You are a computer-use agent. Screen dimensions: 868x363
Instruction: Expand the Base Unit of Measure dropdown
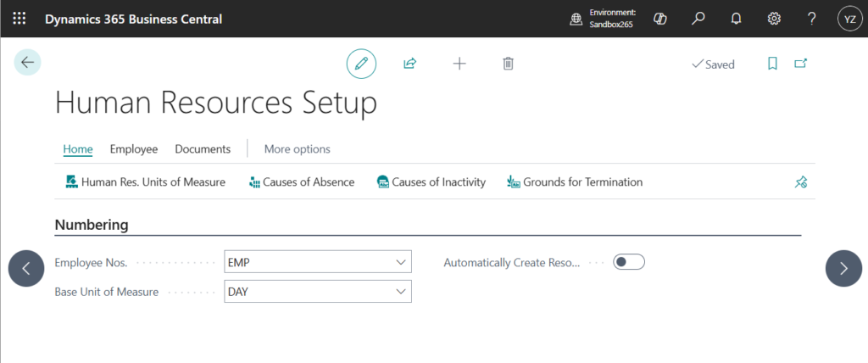(402, 292)
